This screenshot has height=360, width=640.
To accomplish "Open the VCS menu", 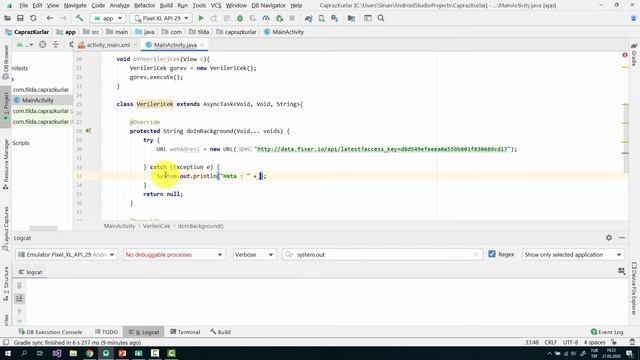I will 216,5.
